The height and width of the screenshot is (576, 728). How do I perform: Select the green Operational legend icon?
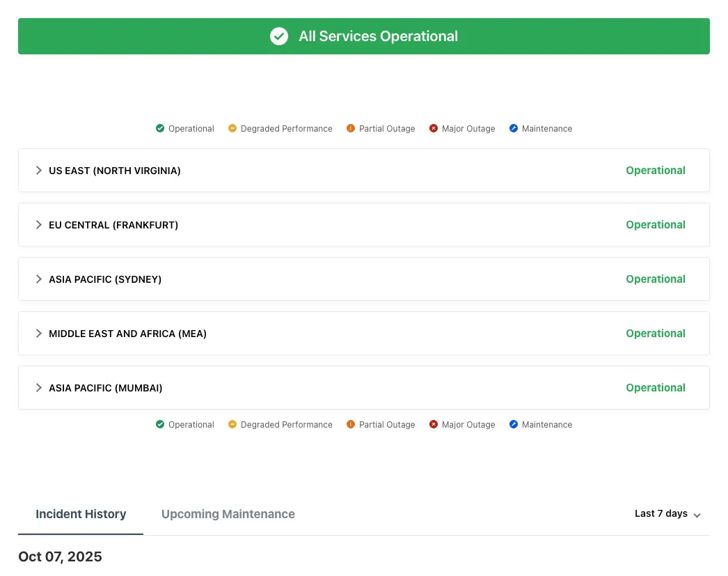pyautogui.click(x=159, y=128)
